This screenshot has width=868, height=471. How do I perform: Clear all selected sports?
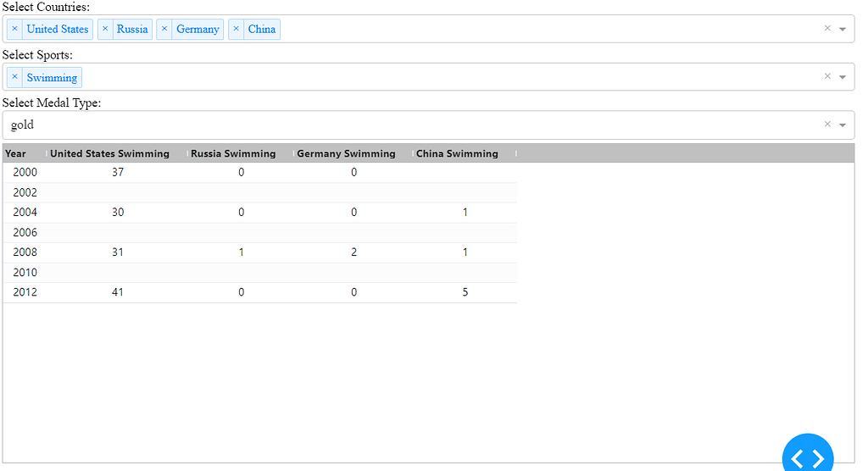[x=827, y=76]
